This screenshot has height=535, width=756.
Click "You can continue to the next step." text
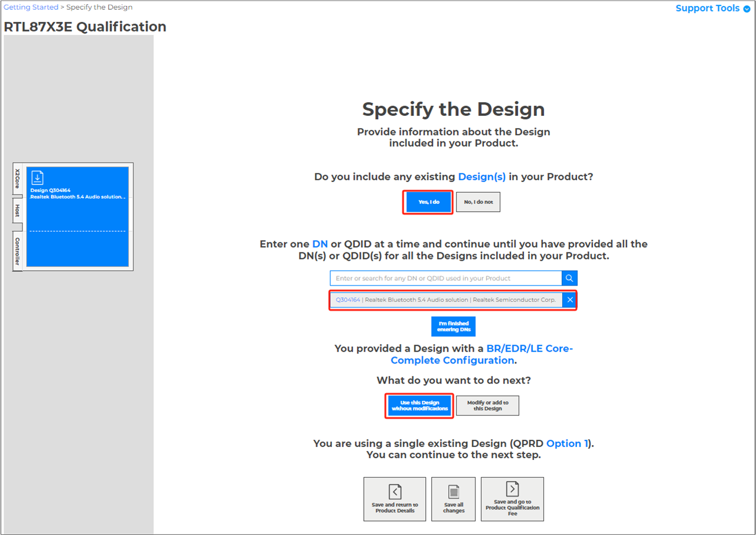tap(454, 455)
